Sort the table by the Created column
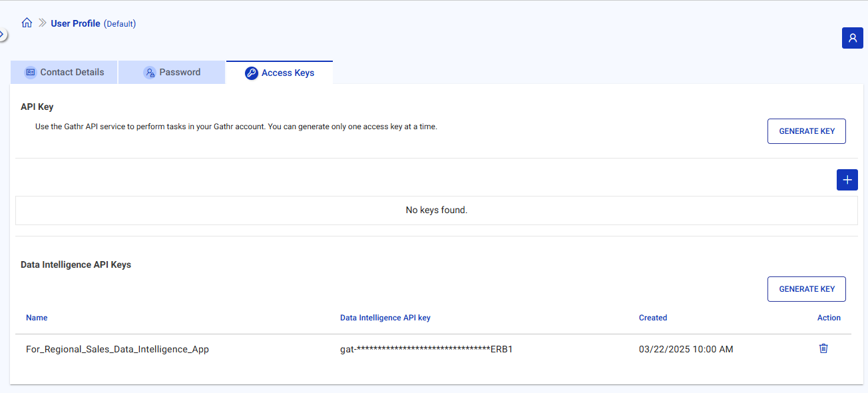 click(653, 318)
